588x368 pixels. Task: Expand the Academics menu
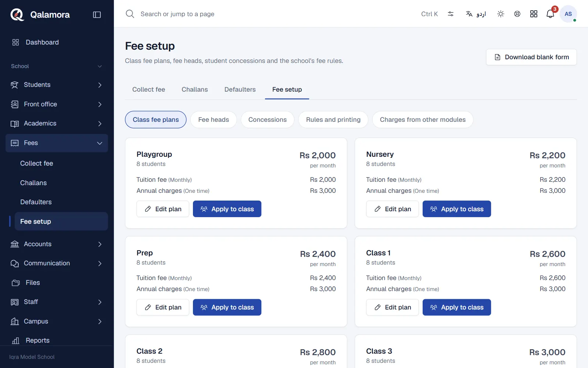click(x=57, y=124)
